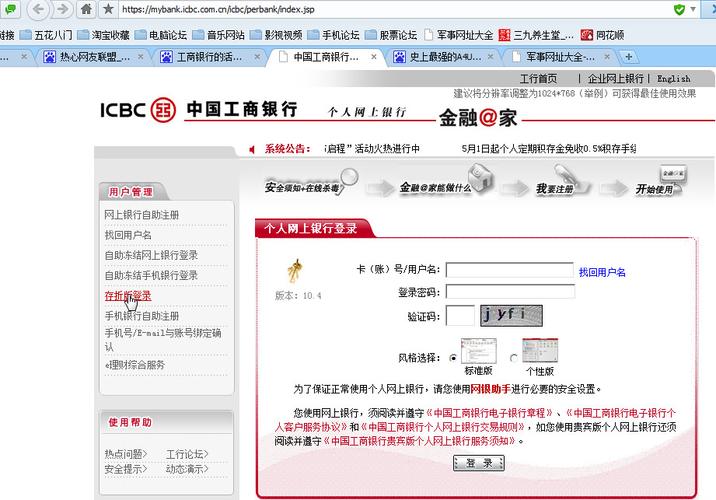Click the green security shield icon
This screenshot has height=500, width=716.
(x=679, y=9)
